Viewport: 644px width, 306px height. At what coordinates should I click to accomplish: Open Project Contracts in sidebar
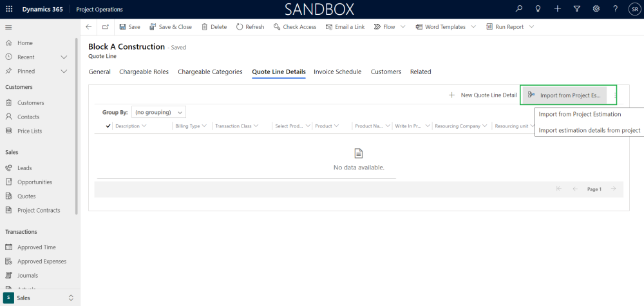coord(38,210)
